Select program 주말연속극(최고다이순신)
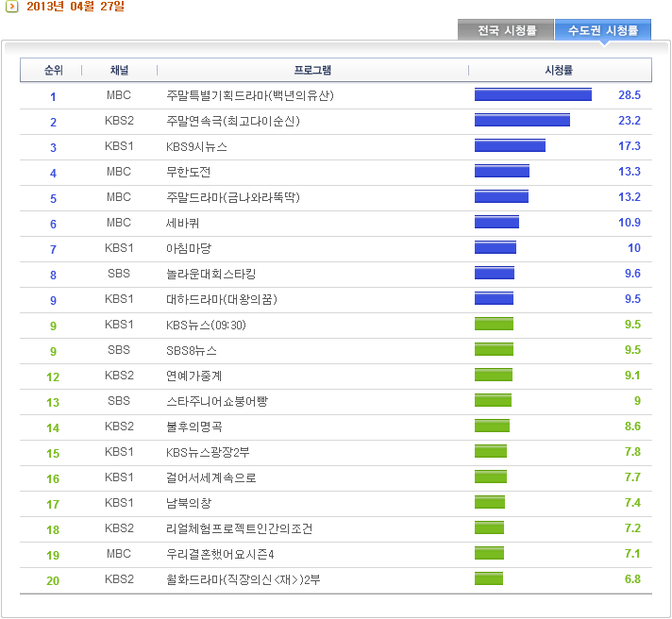 tap(233, 121)
